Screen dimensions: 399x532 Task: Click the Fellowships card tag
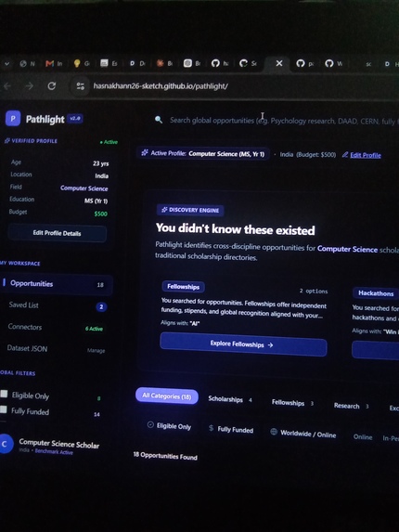pyautogui.click(x=183, y=287)
